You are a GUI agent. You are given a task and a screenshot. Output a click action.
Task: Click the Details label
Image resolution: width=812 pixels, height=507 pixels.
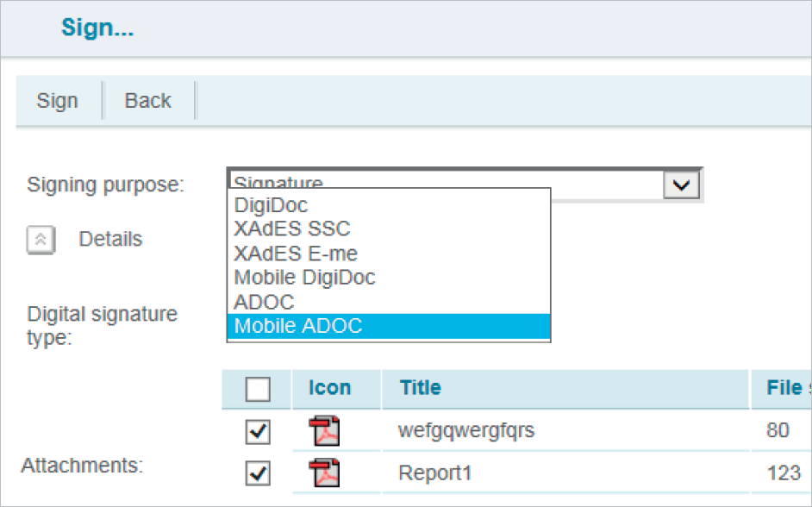click(x=110, y=239)
